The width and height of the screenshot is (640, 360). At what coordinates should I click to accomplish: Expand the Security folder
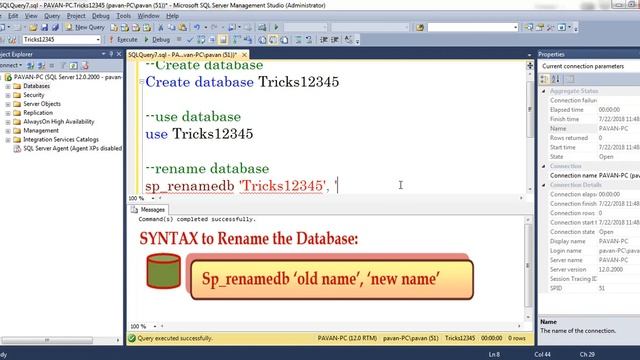8,95
